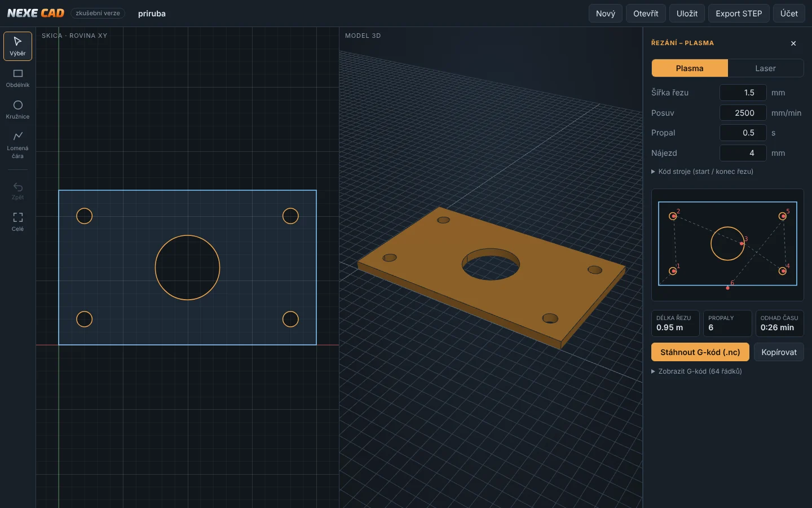Pick the Obdélník rectangle tool
812x508 pixels.
[x=17, y=78]
